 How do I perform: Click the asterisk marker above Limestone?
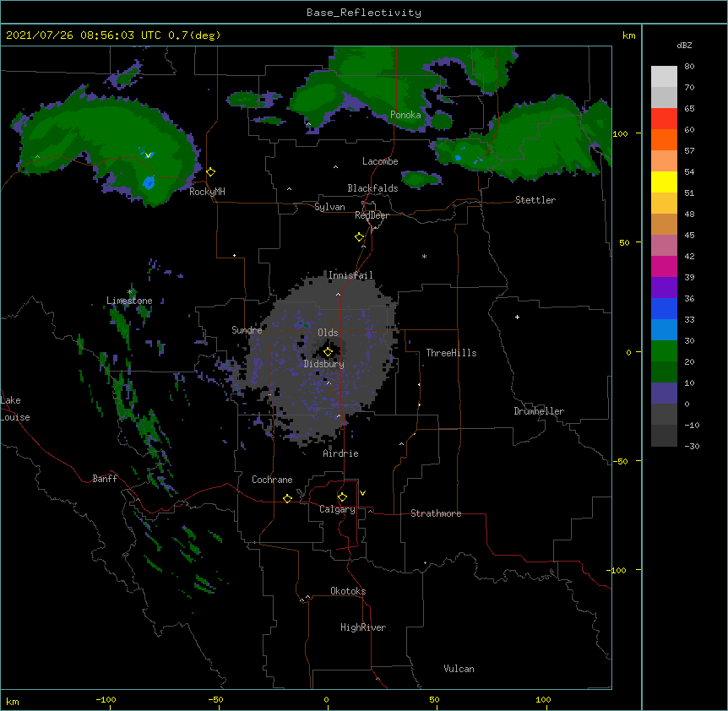[x=130, y=292]
